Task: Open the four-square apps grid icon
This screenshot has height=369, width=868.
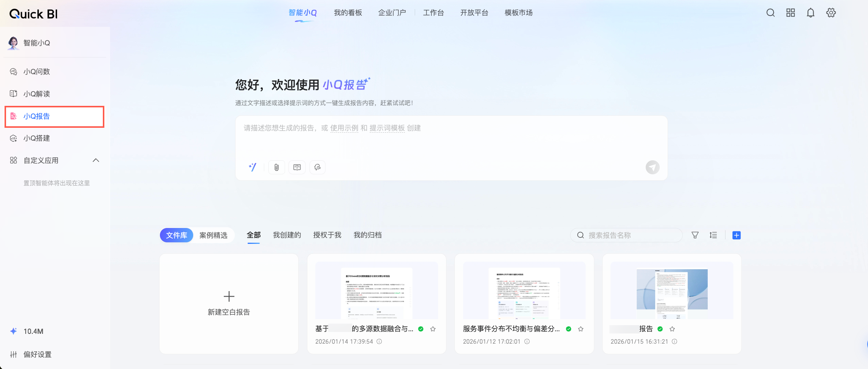Action: click(x=790, y=13)
